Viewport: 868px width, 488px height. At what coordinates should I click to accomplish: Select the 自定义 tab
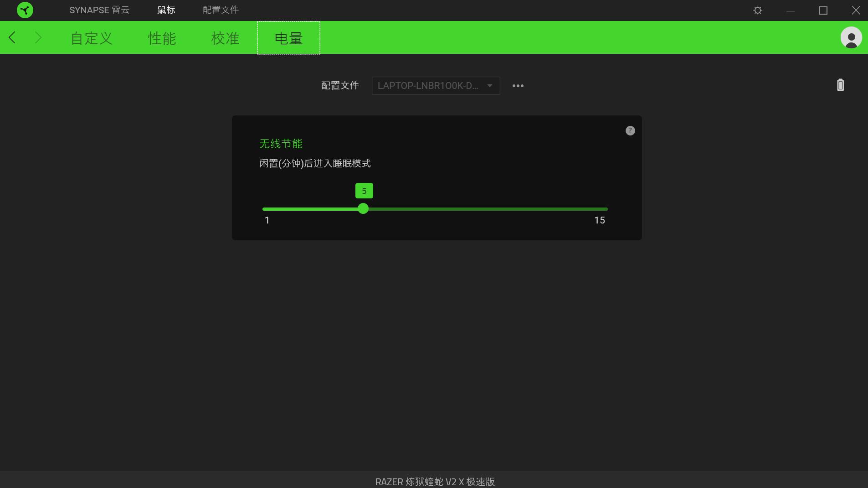click(x=91, y=38)
